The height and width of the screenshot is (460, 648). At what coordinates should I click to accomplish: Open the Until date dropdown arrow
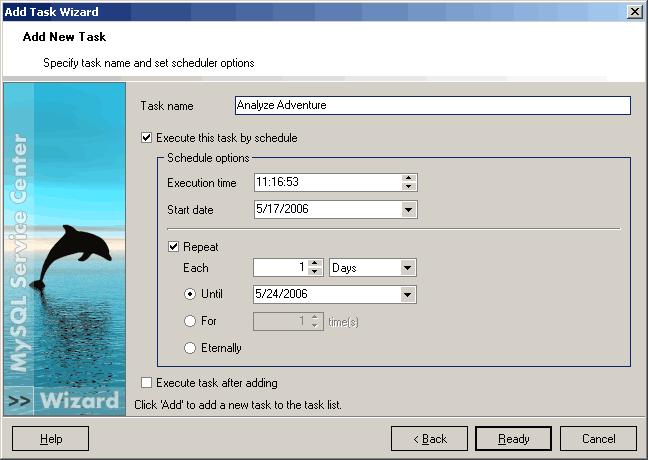tap(407, 295)
